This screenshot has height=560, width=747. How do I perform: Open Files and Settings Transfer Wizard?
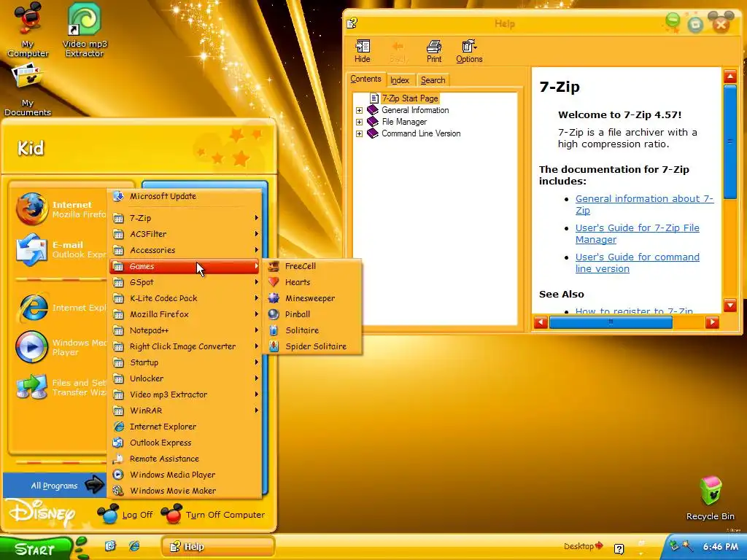coord(60,387)
